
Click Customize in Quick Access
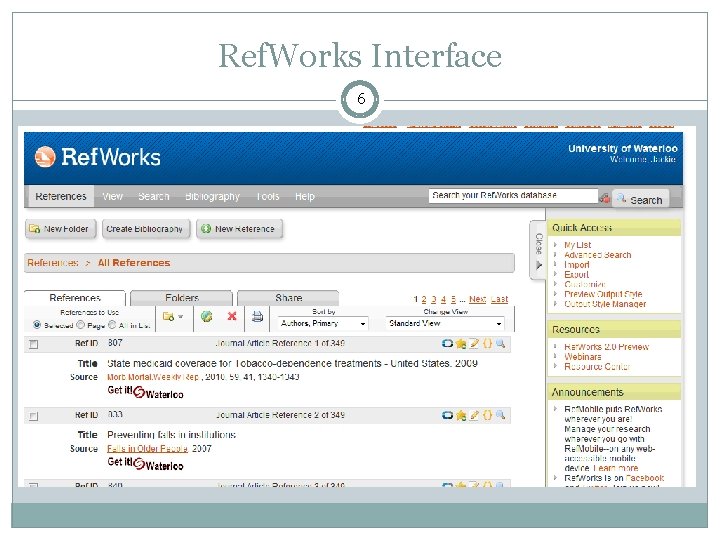click(x=585, y=284)
